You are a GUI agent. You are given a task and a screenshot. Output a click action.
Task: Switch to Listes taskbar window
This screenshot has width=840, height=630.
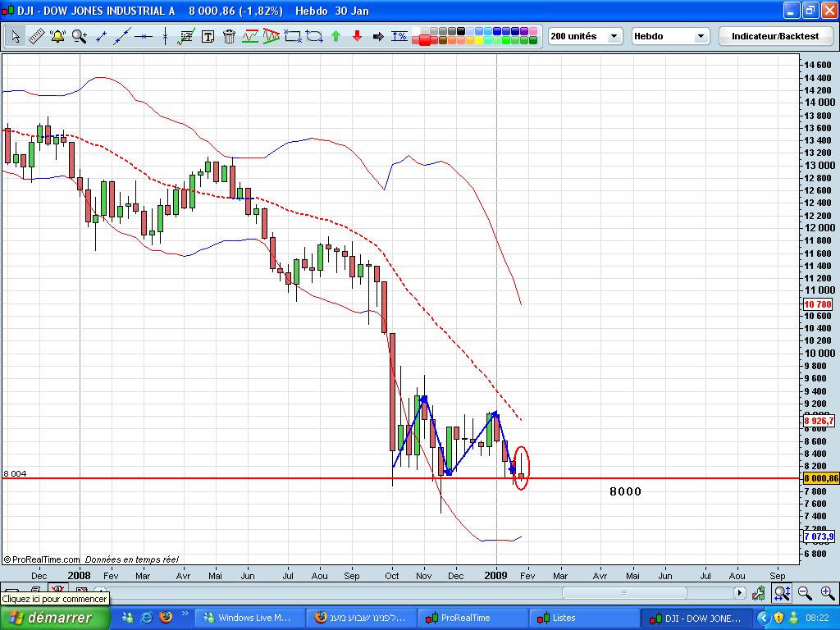click(584, 618)
